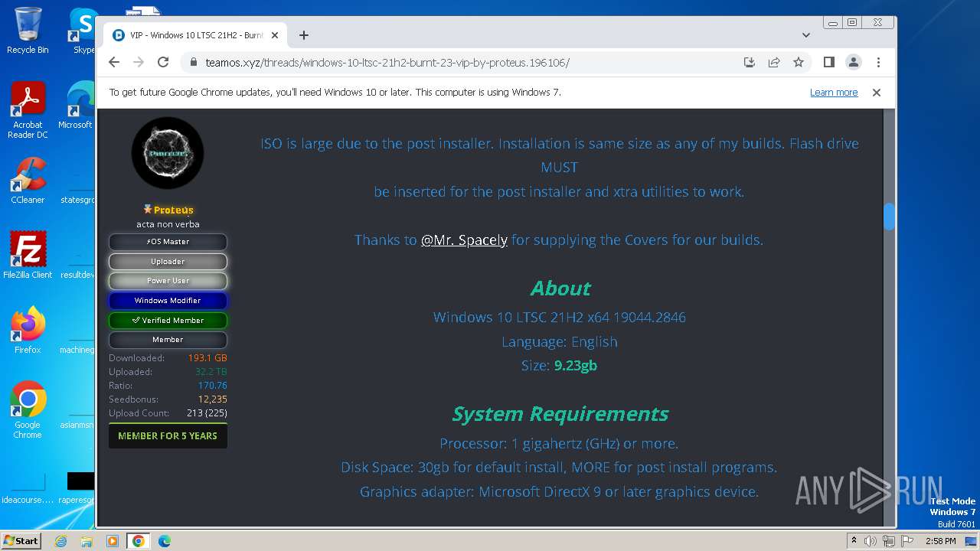
Task: Select Chrome in the taskbar
Action: (139, 541)
